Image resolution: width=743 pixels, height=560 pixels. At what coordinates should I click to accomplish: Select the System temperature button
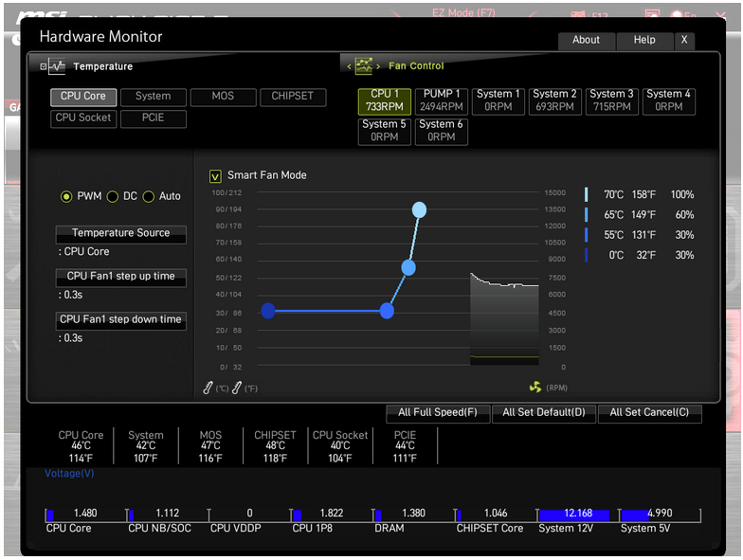coord(154,97)
